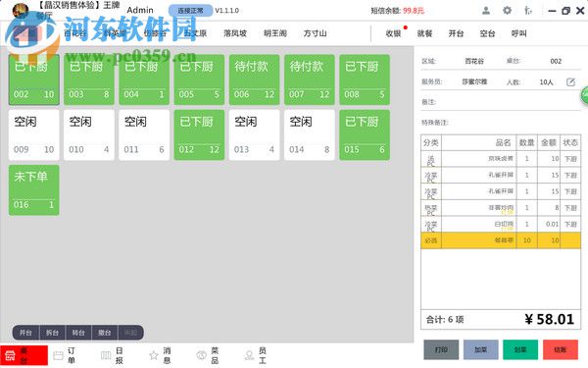Select the order row priced 8
Screen dimensions: 588x368
pos(501,208)
